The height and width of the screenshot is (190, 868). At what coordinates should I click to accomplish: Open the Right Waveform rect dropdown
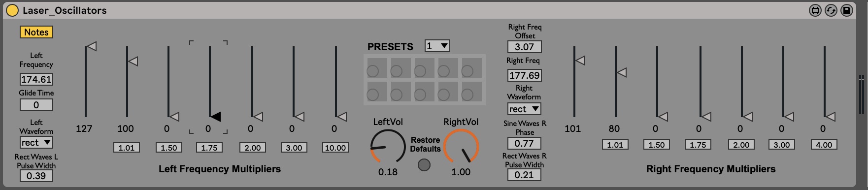tap(524, 109)
